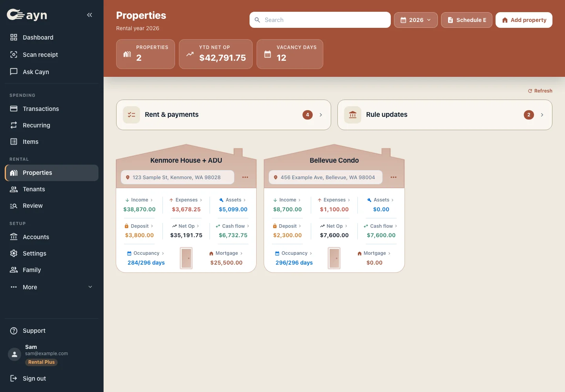
Task: Open Kenmore House Income details
Action: (139, 205)
